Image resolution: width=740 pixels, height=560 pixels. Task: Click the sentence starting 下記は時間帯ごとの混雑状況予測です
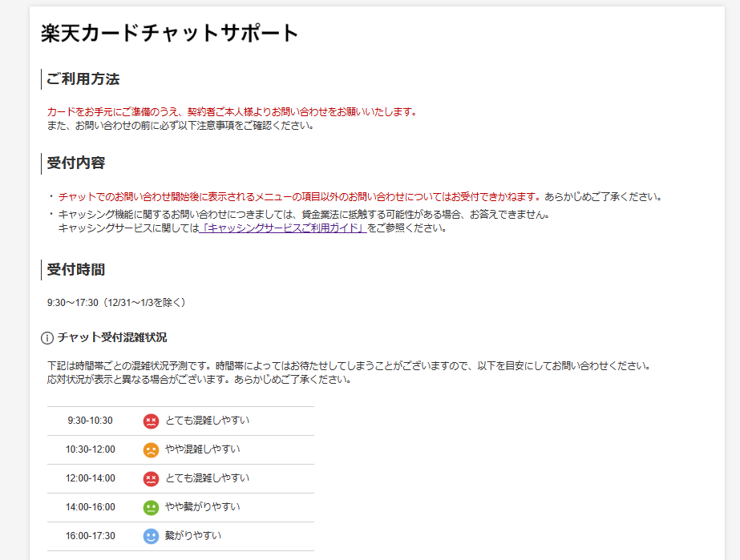[350, 365]
